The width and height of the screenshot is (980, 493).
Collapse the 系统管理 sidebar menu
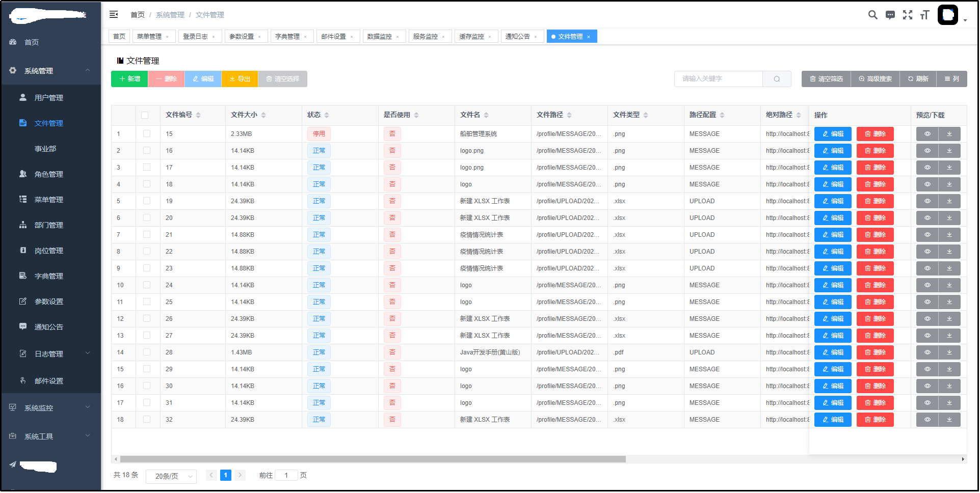pos(51,71)
